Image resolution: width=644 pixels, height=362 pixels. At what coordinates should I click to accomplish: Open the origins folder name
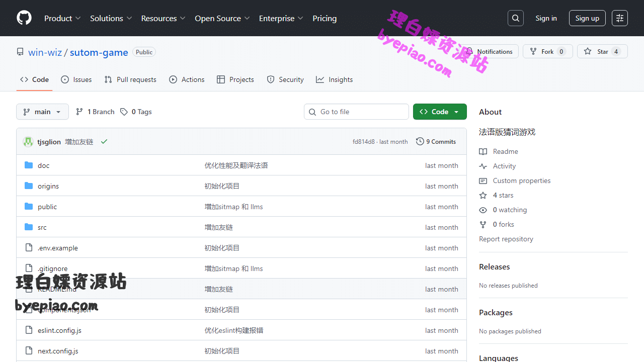coord(48,186)
